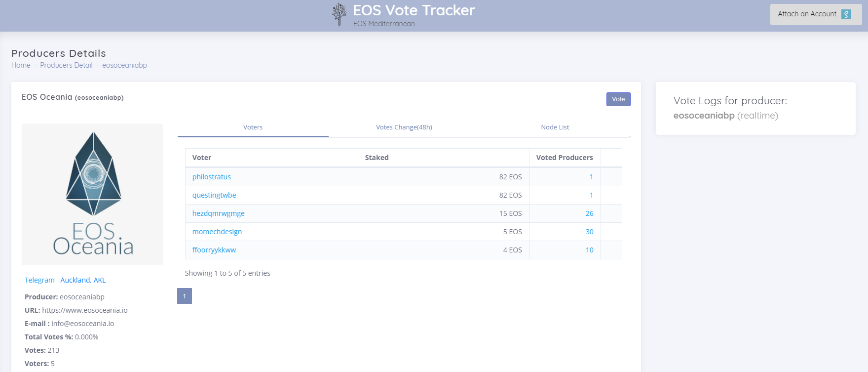Open the Telegram link
868x372 pixels.
tap(39, 280)
